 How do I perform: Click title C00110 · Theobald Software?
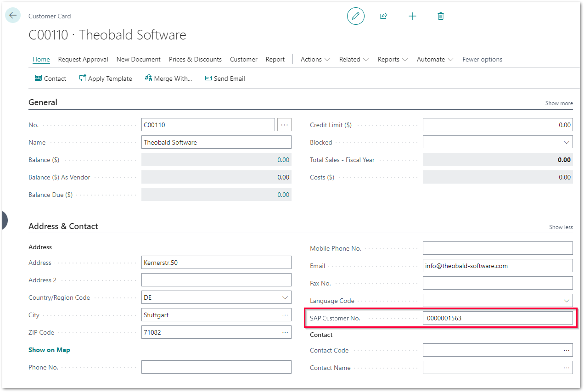[x=107, y=35]
